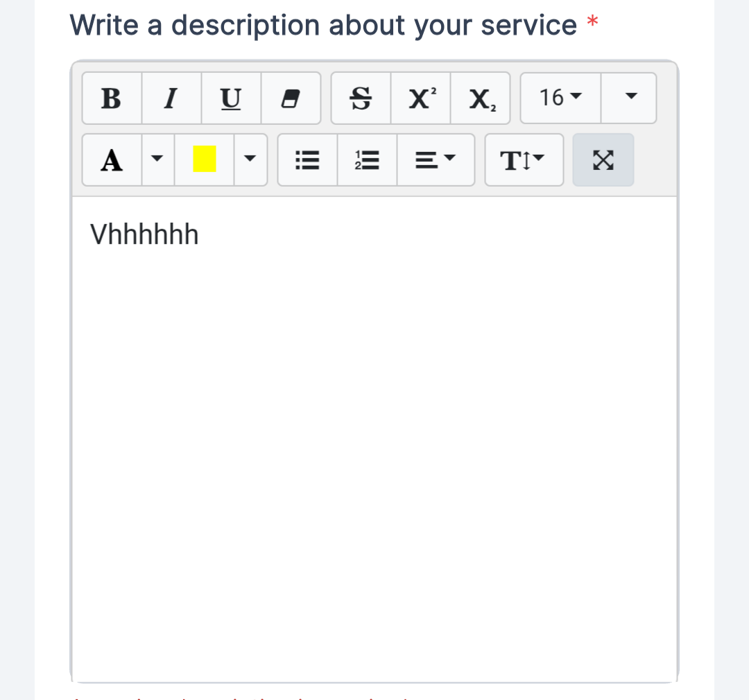Viewport: 749px width, 700px height.
Task: Toggle underline formatting
Action: tap(231, 99)
